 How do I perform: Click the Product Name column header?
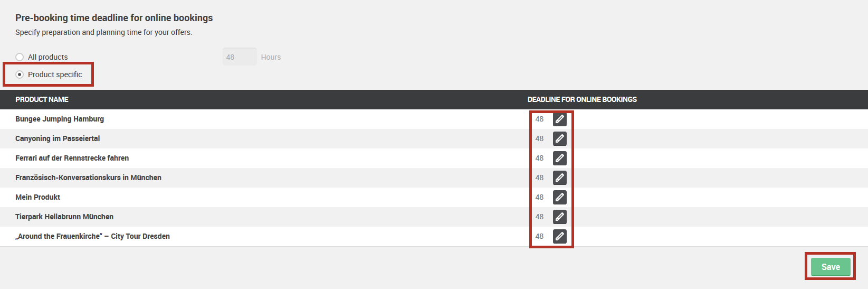click(42, 99)
